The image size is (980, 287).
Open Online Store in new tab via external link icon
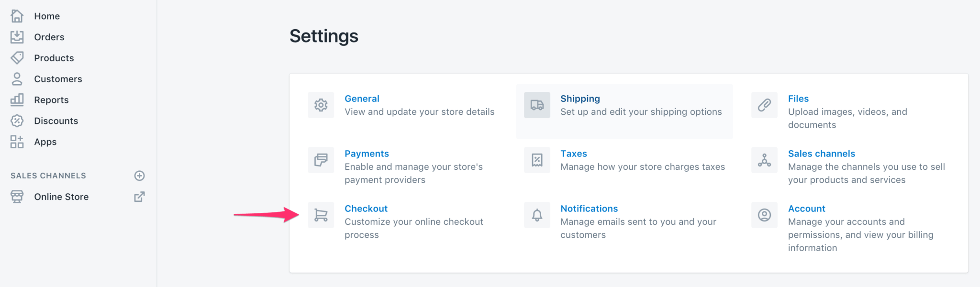[139, 197]
